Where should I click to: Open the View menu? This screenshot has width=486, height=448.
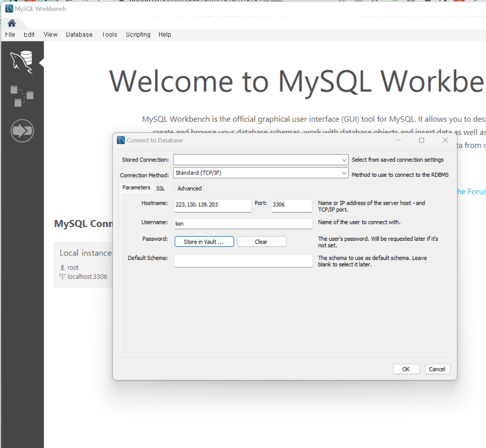pos(50,35)
